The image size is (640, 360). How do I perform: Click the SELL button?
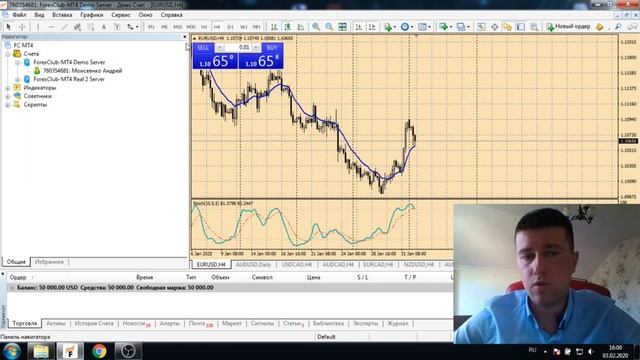tap(203, 48)
